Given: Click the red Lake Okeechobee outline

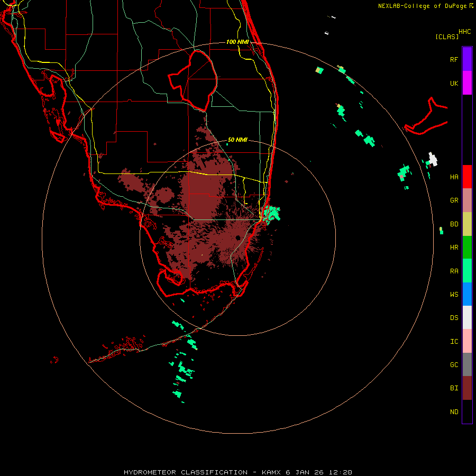Looking at the screenshot, I should tap(193, 81).
